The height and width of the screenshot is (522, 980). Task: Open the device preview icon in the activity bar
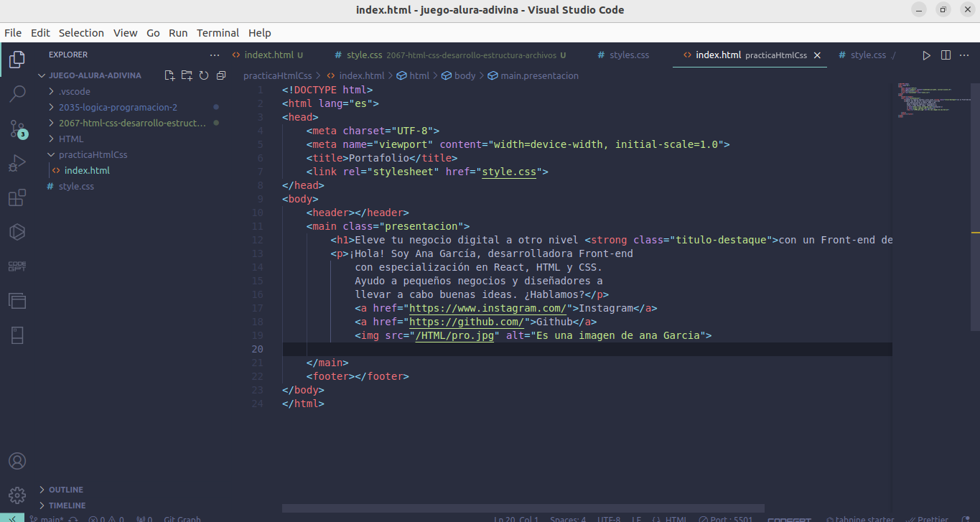coord(17,335)
